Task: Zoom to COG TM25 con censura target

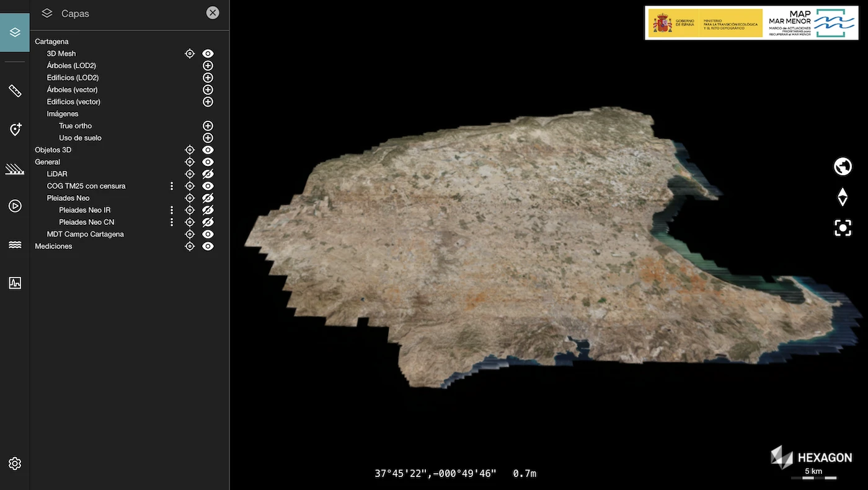Action: (x=190, y=186)
